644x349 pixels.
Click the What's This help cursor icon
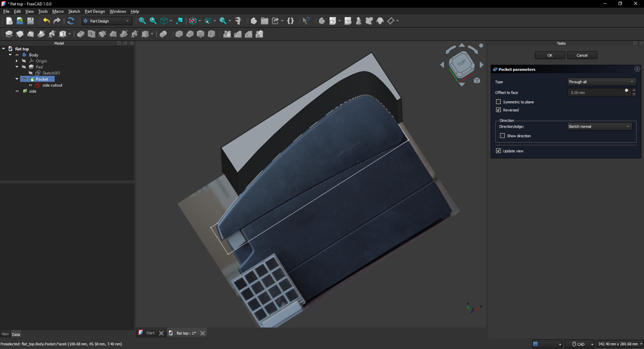pyautogui.click(x=306, y=21)
